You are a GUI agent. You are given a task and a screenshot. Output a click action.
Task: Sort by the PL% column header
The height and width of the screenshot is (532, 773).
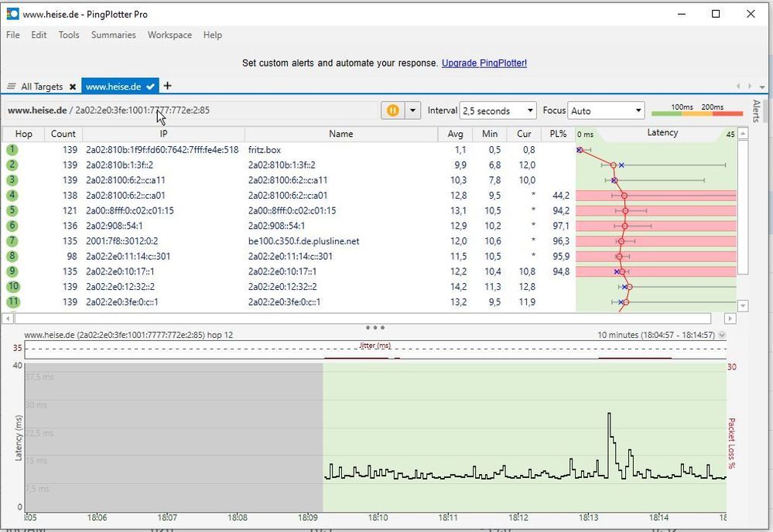tap(558, 134)
